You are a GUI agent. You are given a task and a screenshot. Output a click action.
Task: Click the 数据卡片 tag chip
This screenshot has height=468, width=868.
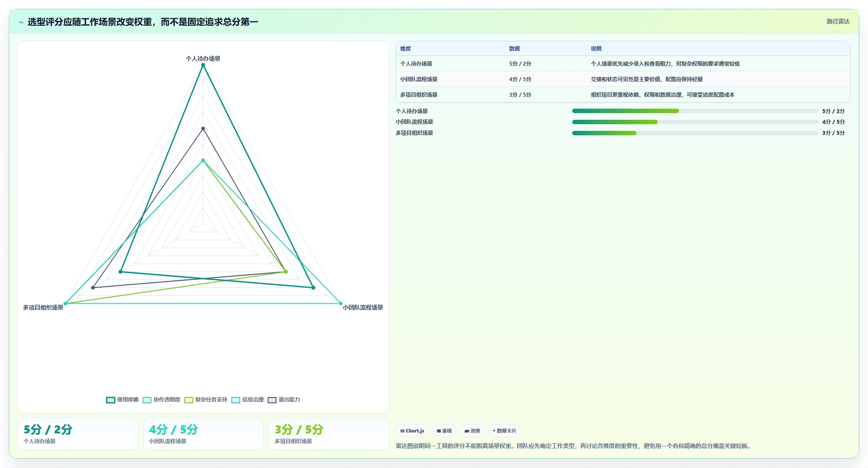pyautogui.click(x=504, y=431)
